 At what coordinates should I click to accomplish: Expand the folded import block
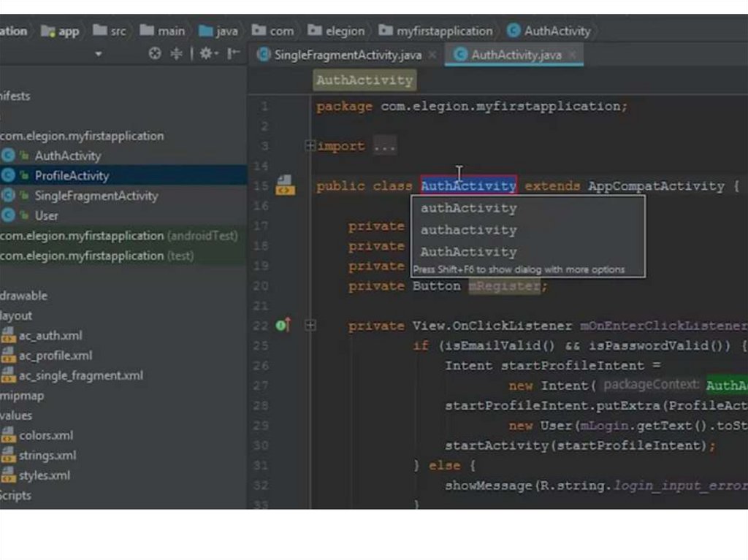tap(310, 146)
